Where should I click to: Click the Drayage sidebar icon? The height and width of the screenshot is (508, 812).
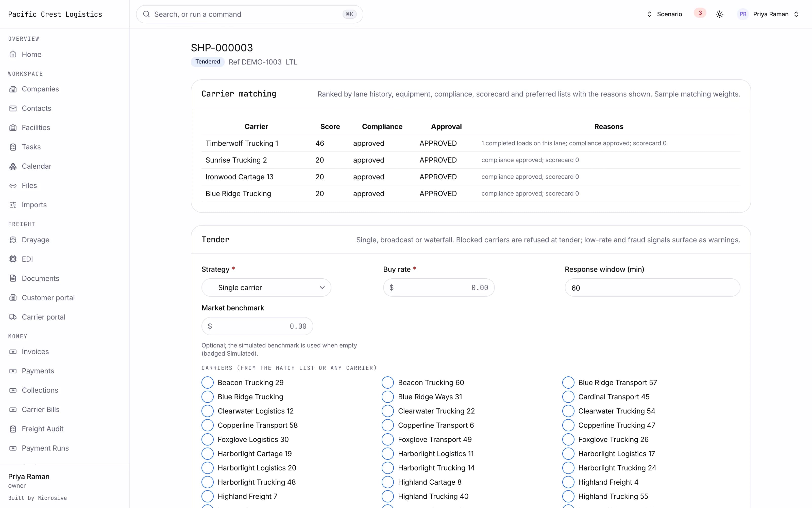pos(13,240)
